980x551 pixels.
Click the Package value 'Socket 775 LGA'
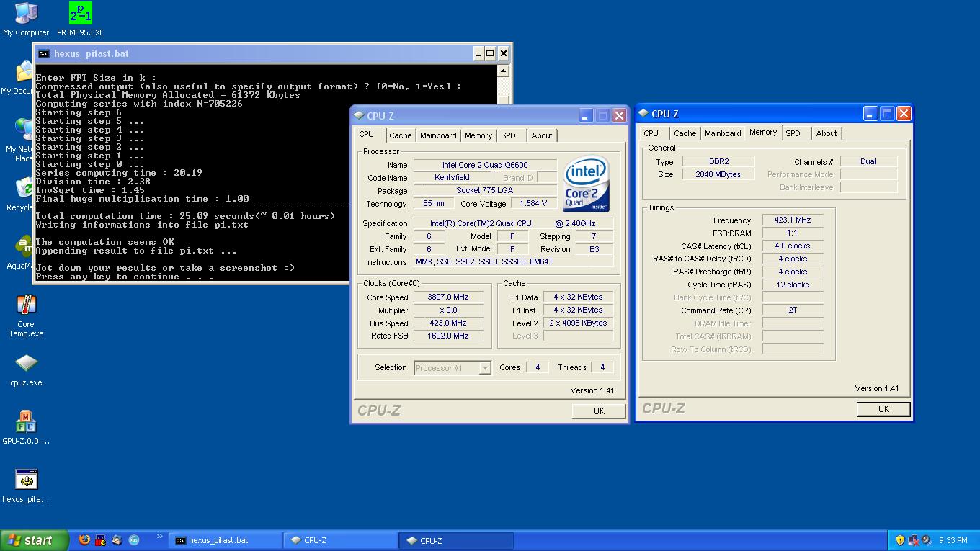click(x=486, y=190)
